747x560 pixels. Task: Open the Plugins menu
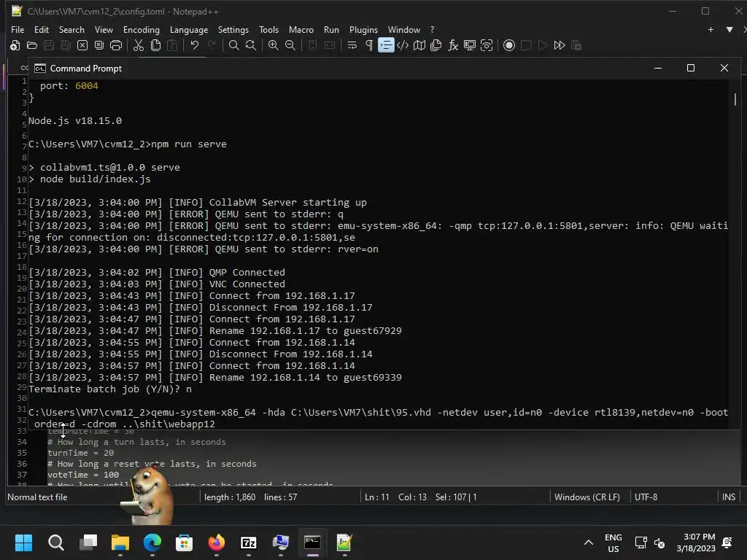coord(363,29)
